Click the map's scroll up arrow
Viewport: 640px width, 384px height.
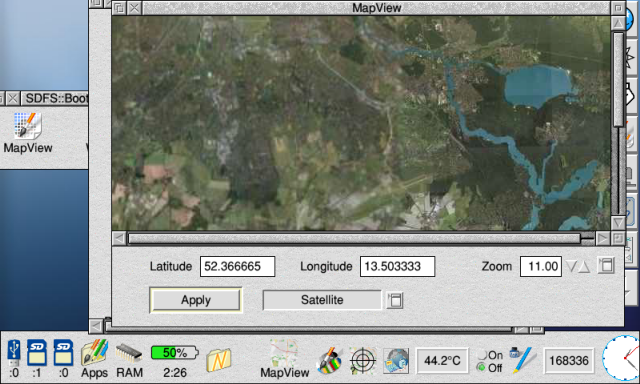(618, 23)
